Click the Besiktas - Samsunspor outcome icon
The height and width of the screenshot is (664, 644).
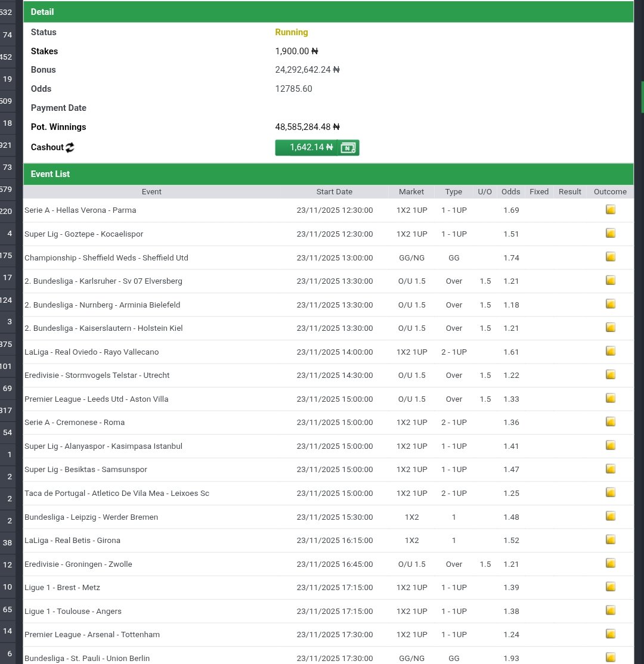(x=611, y=468)
